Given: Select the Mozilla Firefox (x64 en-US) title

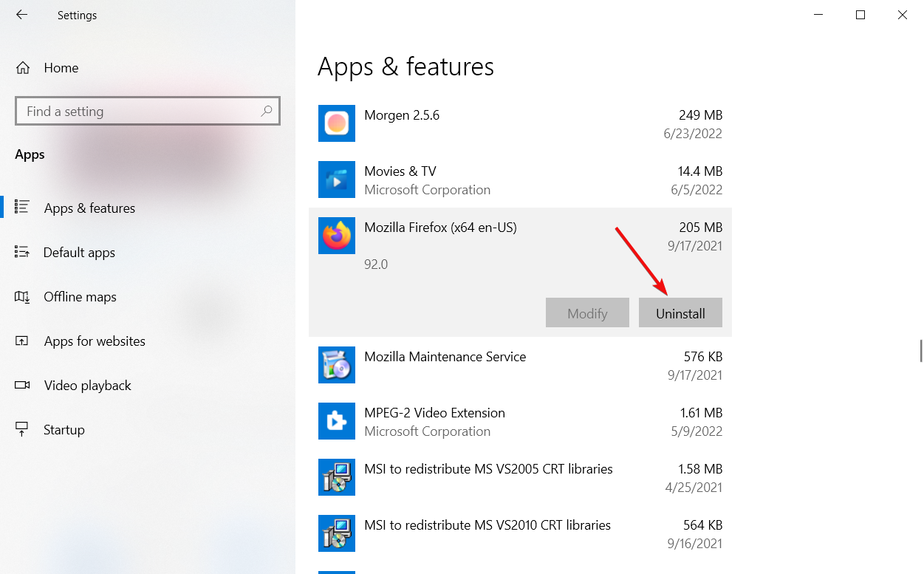Looking at the screenshot, I should coord(440,228).
